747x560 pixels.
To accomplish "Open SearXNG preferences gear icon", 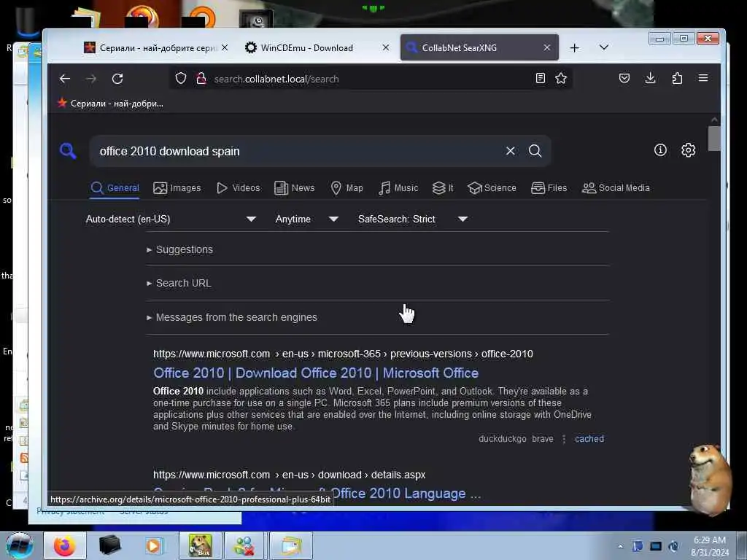I will (688, 150).
